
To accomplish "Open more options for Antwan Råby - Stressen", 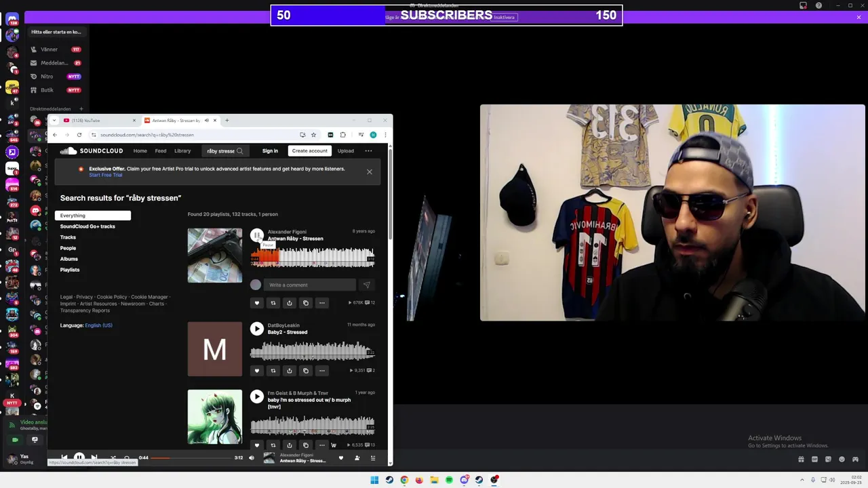I will click(x=322, y=303).
